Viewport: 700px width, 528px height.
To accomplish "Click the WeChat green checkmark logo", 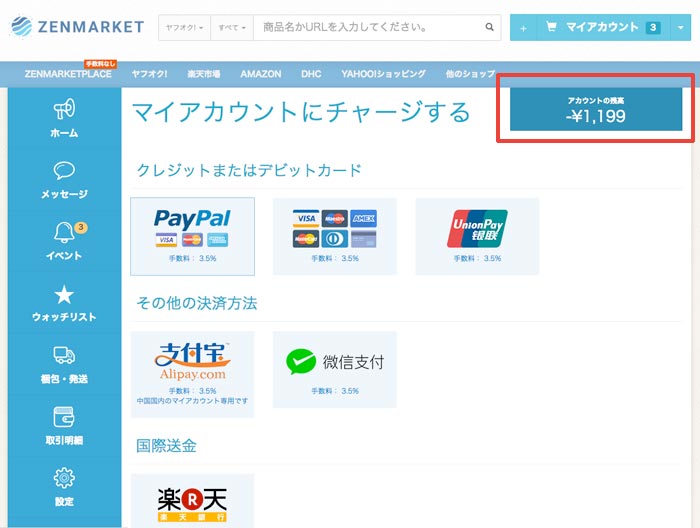I will pos(301,362).
